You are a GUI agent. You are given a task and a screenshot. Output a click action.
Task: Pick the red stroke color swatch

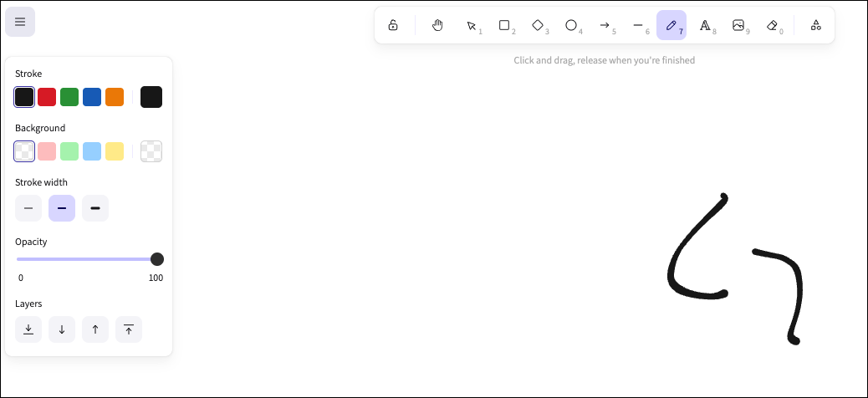click(47, 97)
